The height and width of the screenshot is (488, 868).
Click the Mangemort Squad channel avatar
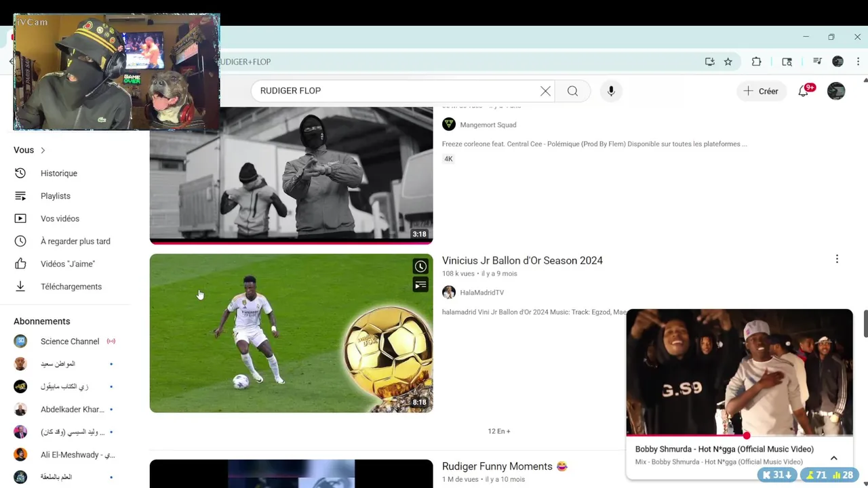449,124
